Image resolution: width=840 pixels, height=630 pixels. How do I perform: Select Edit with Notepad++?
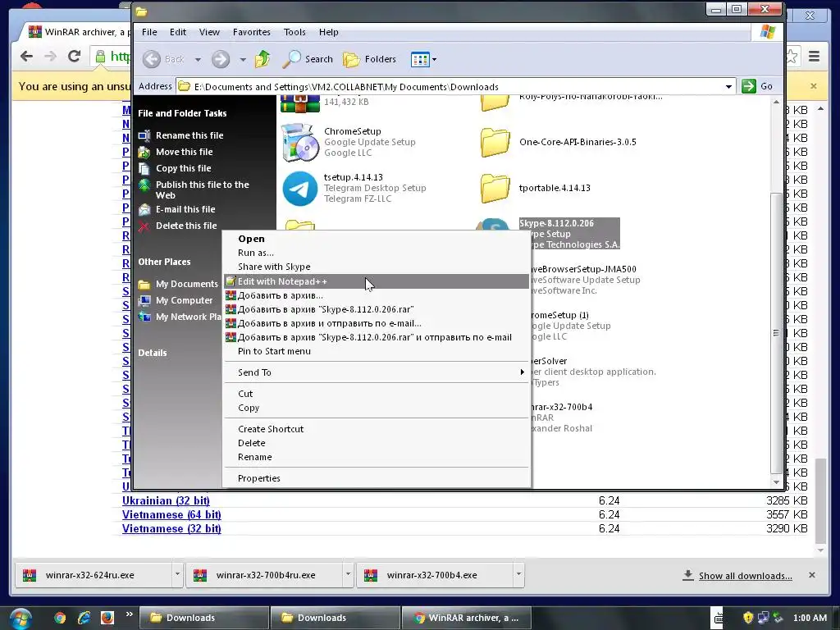pos(377,281)
